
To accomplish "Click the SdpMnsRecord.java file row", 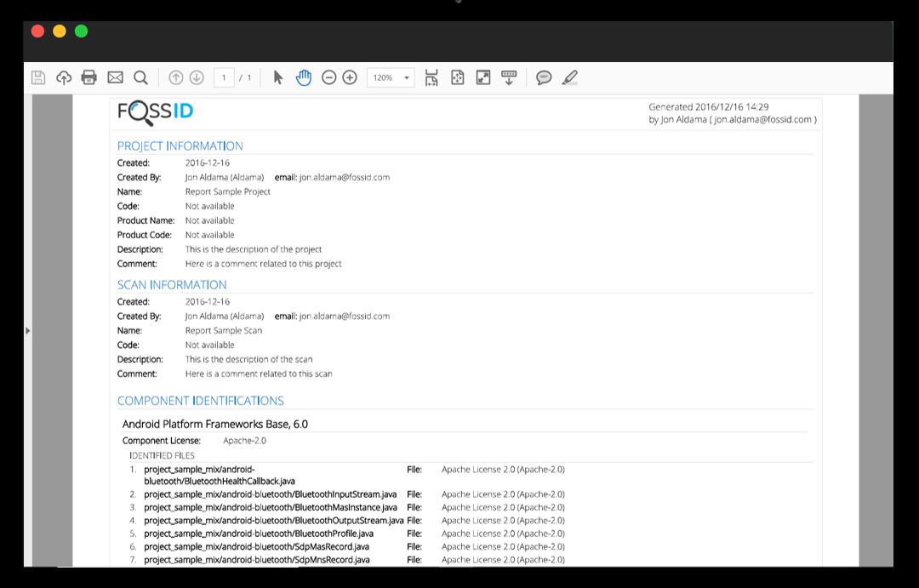I will [x=347, y=560].
